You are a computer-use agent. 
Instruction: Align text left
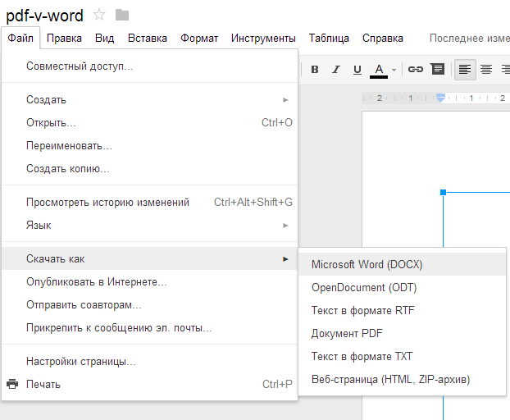click(465, 69)
